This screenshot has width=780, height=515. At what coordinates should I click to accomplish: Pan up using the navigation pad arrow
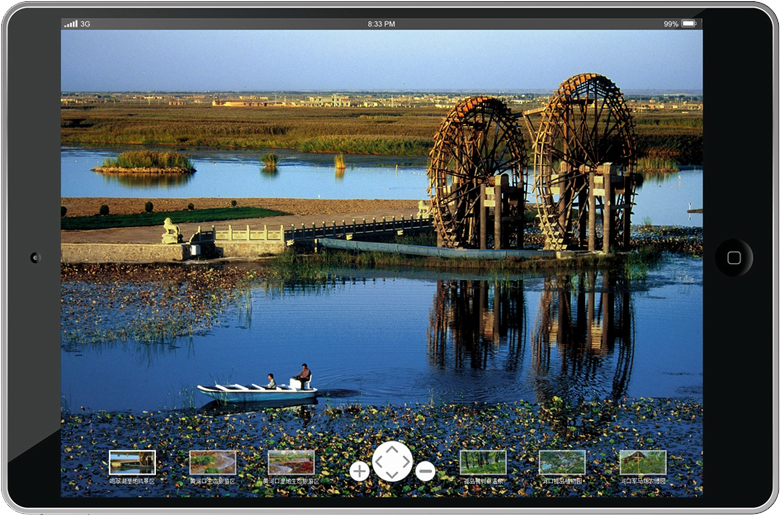[x=392, y=449]
